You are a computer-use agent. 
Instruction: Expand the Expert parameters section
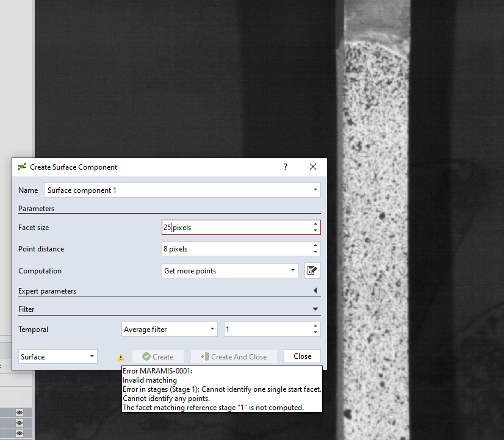pos(315,291)
